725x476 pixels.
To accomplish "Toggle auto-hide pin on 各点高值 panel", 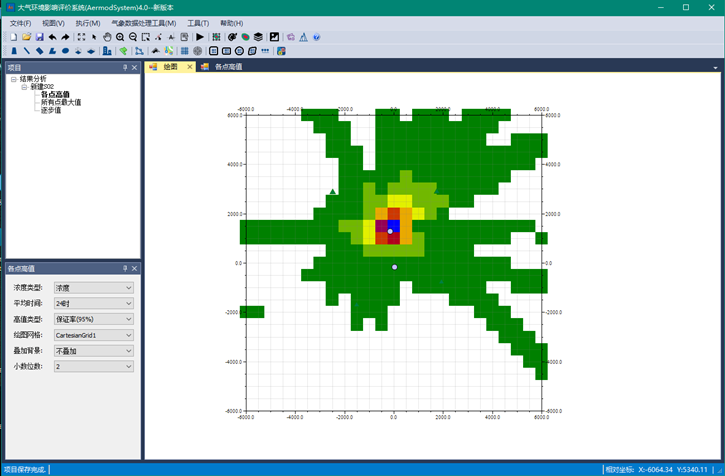I will coord(125,268).
